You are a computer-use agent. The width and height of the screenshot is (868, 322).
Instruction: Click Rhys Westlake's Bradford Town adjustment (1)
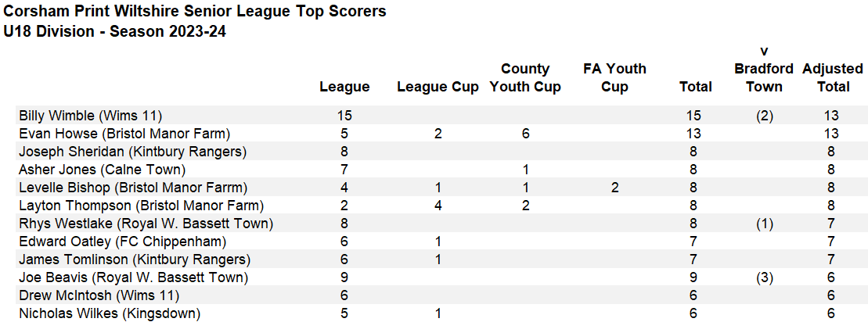765,224
